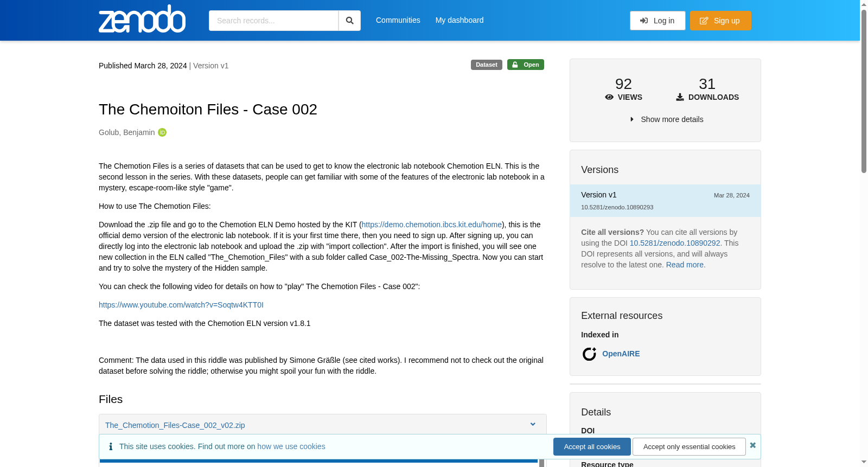Click the 92 views count
This screenshot has height=467, width=868.
(623, 84)
